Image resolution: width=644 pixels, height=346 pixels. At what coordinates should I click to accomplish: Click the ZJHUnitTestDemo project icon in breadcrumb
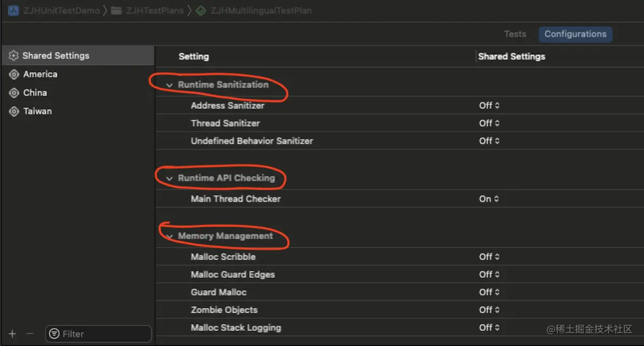(x=13, y=11)
